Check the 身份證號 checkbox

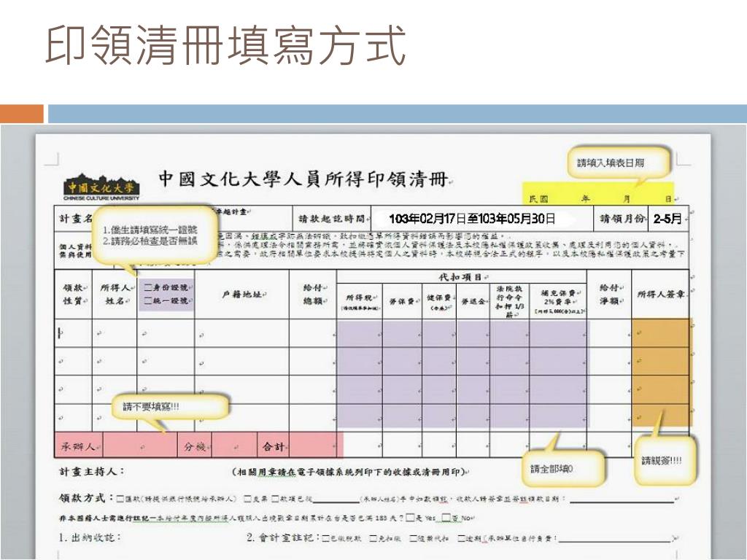point(148,287)
